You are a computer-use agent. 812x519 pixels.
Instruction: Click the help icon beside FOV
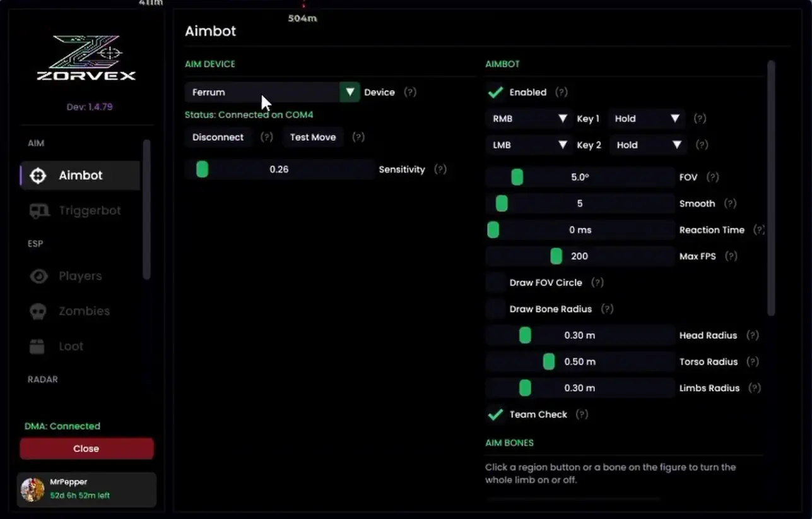712,177
